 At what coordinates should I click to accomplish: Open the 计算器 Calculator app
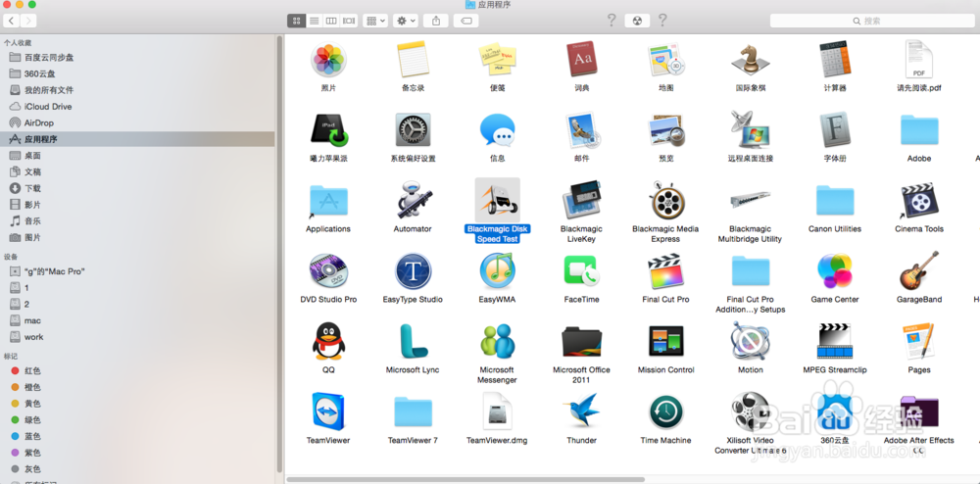click(835, 60)
